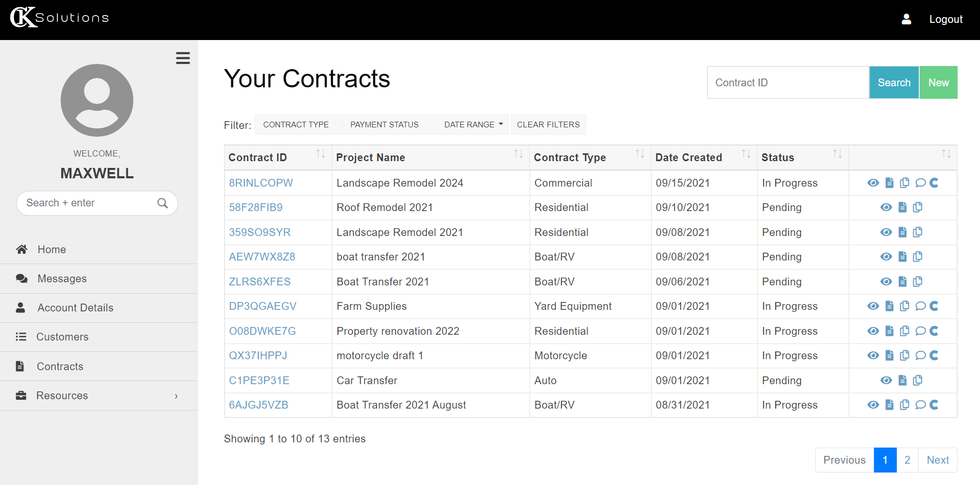Viewport: 980px width, 485px height.
Task: Open the comment bubble for Farm Supplies contract
Action: click(x=920, y=306)
